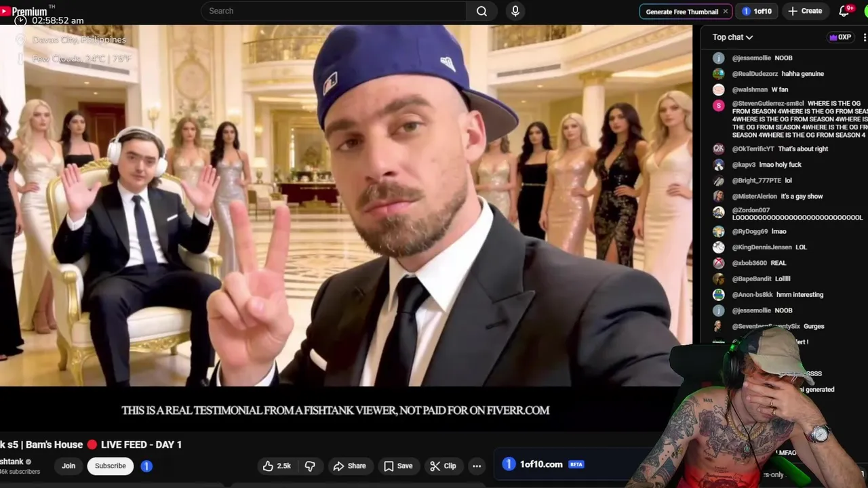Click @Zordon007 avatar in chat
The width and height of the screenshot is (868, 488).
[x=718, y=212]
